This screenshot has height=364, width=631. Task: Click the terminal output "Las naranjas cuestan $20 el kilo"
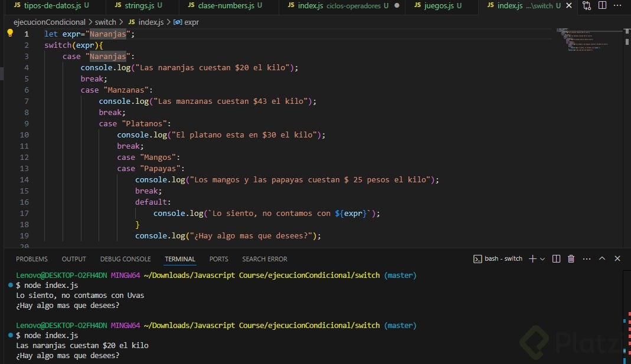point(82,346)
